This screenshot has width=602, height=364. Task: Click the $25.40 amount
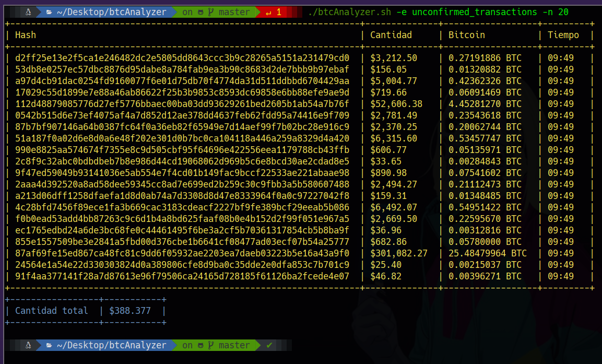click(386, 265)
